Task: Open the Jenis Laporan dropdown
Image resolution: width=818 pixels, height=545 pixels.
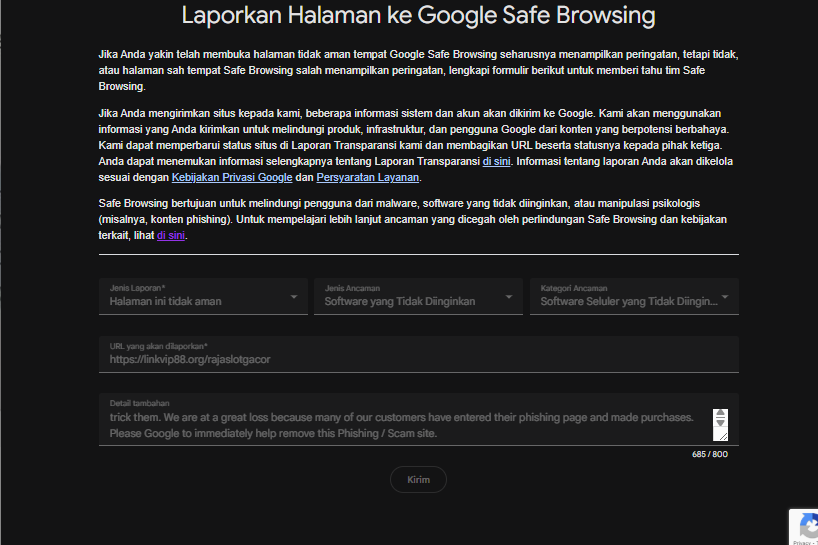Action: coord(203,296)
